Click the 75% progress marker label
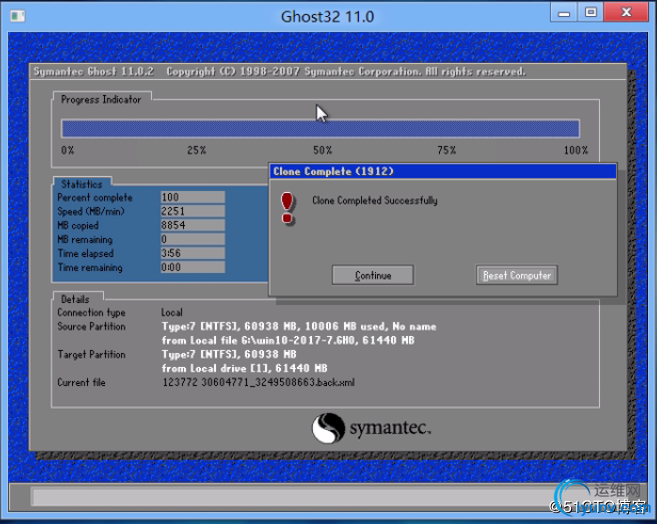 (447, 150)
